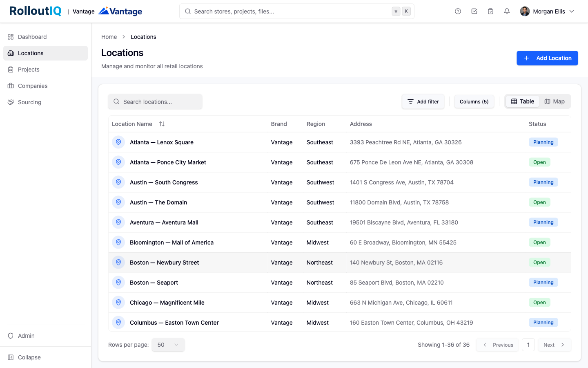Open Rows per page 50 dropdown
This screenshot has width=588, height=368.
click(x=168, y=345)
